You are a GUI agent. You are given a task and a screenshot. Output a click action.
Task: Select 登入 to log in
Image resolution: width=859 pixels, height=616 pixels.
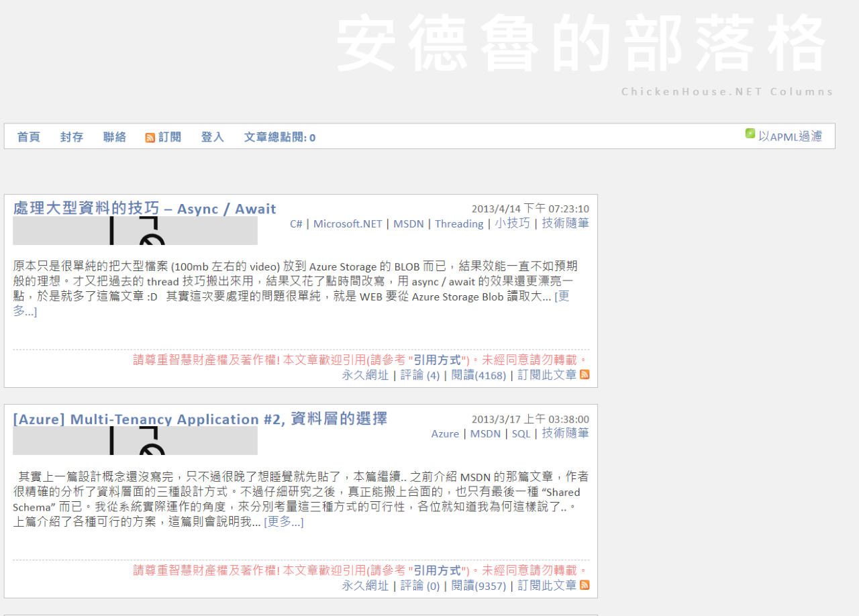pos(212,137)
